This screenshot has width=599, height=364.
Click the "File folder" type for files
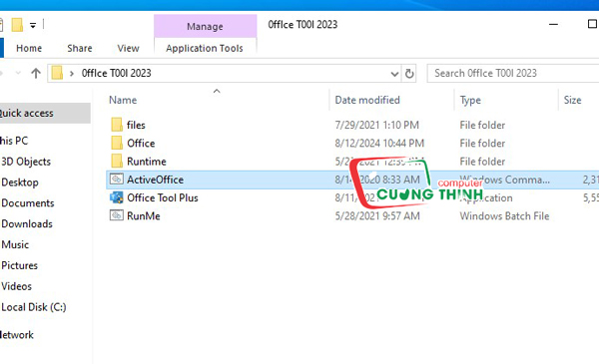(482, 125)
